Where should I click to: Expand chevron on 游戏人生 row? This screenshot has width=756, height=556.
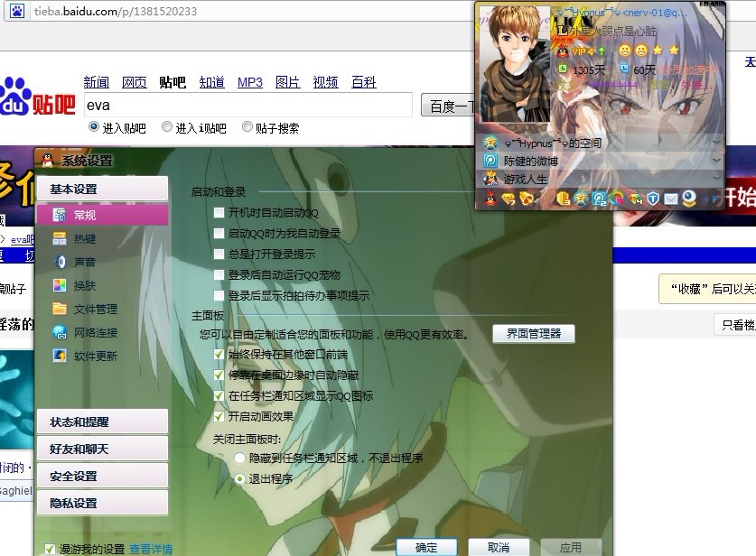pyautogui.click(x=716, y=179)
